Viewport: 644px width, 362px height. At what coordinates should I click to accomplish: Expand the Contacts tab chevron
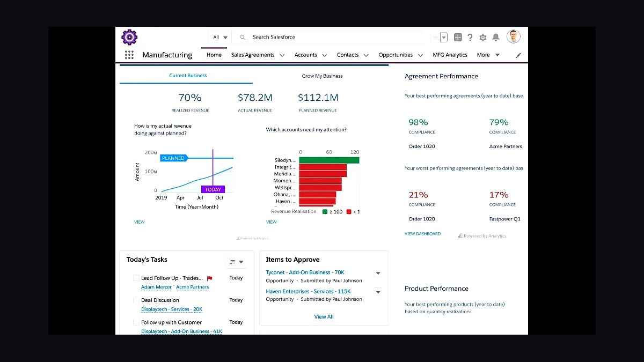point(366,55)
